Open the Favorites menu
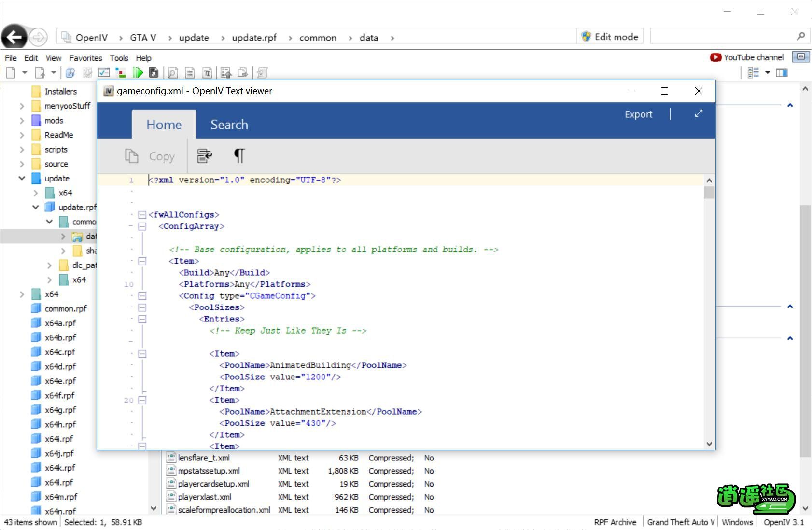 coord(85,58)
